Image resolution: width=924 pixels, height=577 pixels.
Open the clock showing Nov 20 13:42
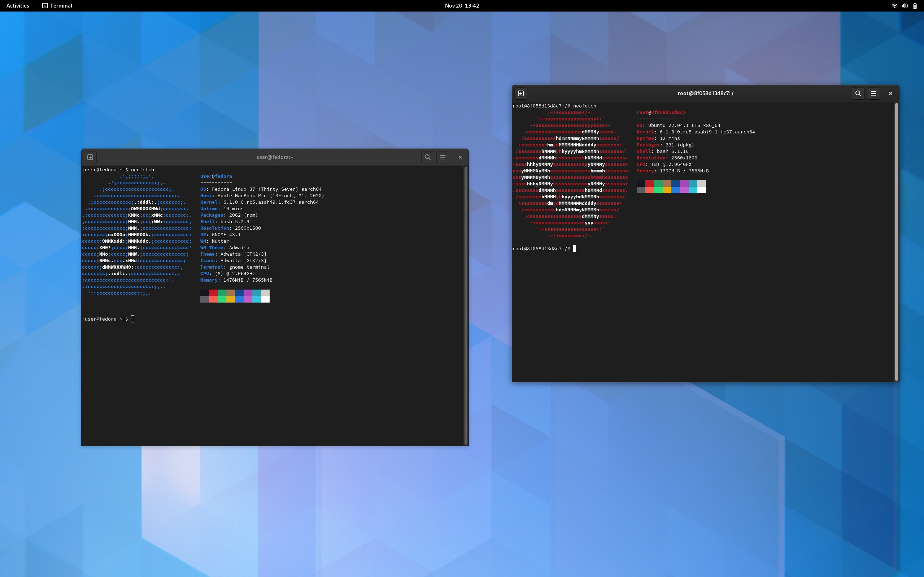pyautogui.click(x=462, y=6)
